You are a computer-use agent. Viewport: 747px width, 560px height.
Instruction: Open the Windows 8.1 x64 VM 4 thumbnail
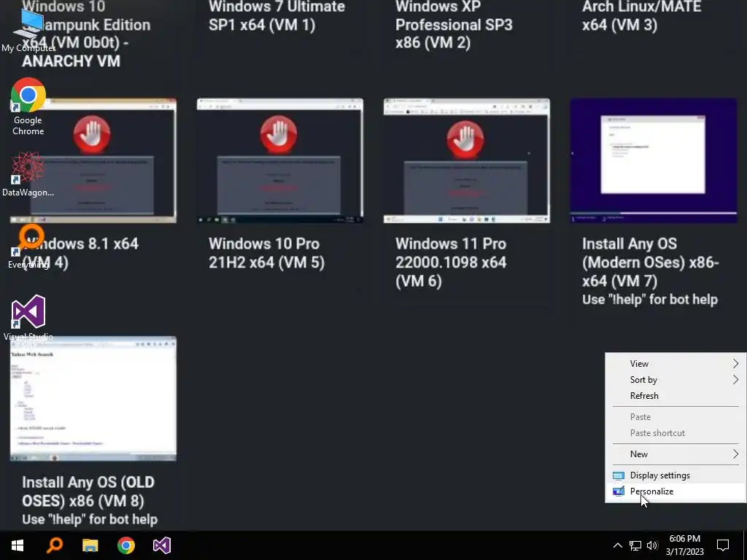(93, 160)
